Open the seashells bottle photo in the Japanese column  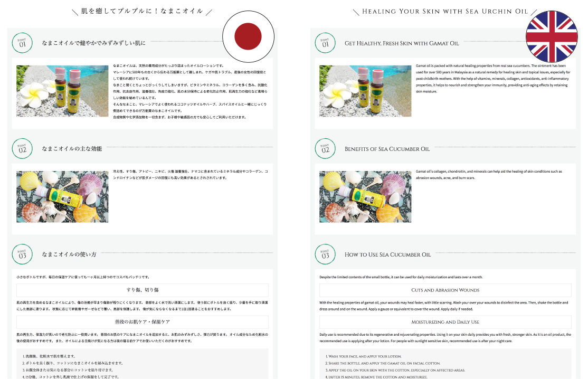tap(62, 197)
